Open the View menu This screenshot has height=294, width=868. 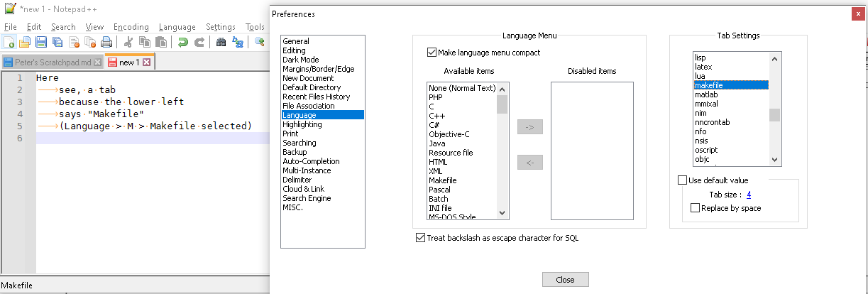94,27
